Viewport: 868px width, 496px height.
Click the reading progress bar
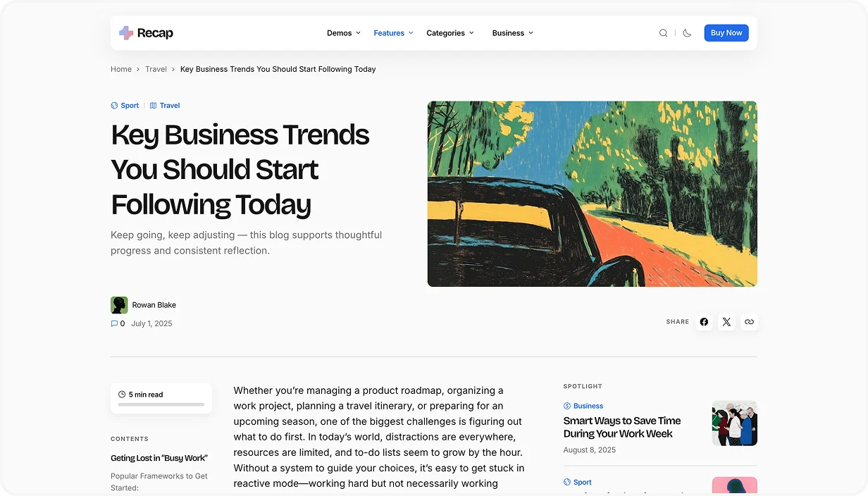tap(161, 405)
